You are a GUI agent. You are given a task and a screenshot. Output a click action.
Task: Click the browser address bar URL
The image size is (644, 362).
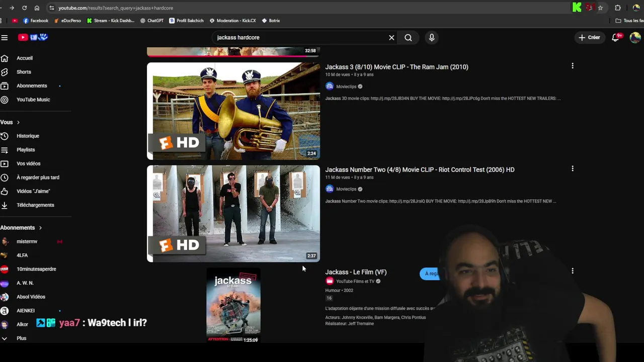point(116,8)
